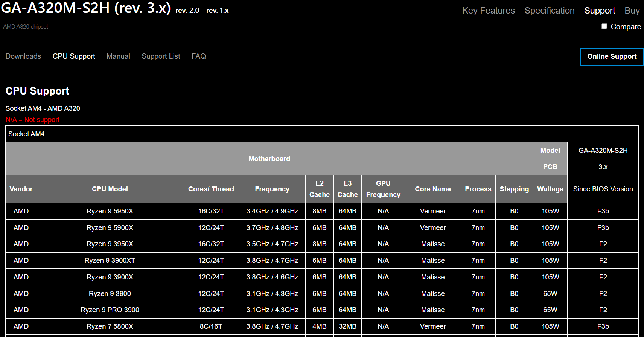Click the Socket AM4 table caption row

point(322,134)
